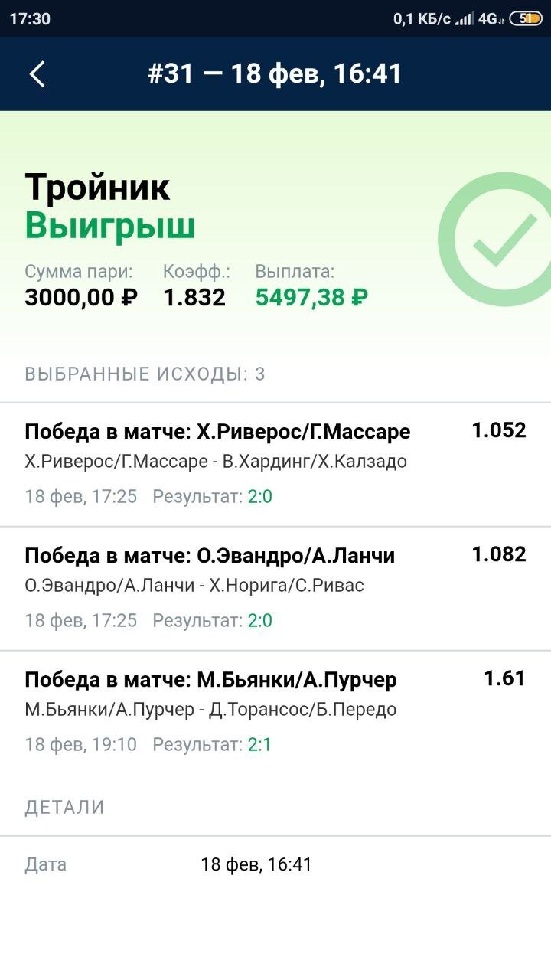551x980 pixels.
Task: Tap the clock showing 17:30
Action: pyautogui.click(x=31, y=18)
